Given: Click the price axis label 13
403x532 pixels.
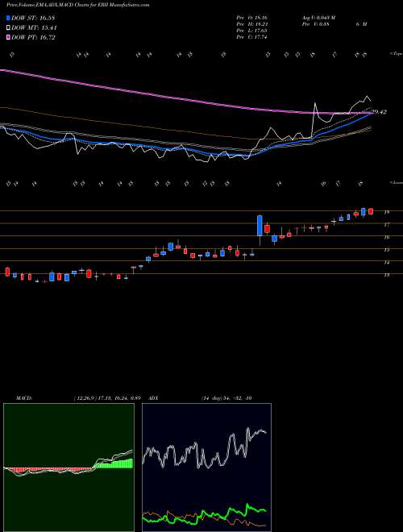Looking at the screenshot, I should [x=386, y=275].
